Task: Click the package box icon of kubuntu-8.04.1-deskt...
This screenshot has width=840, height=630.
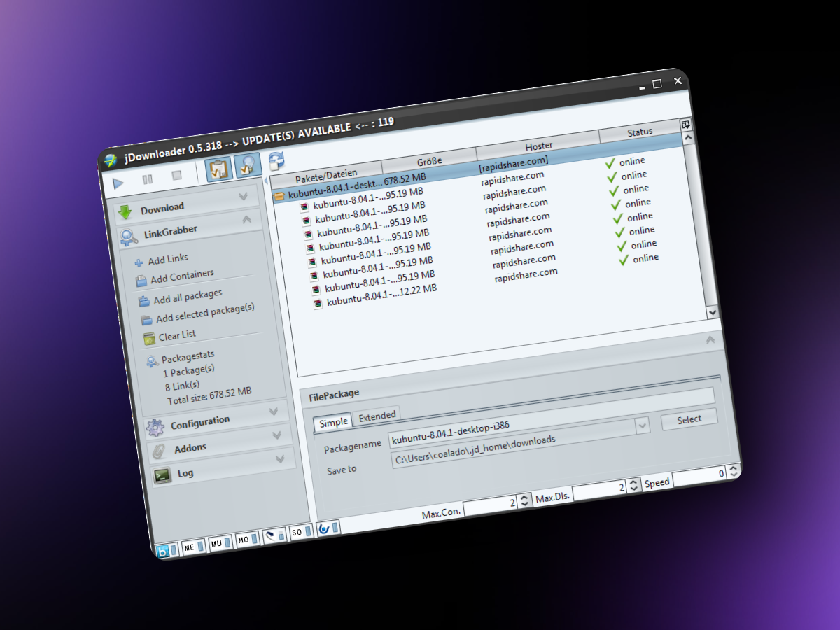Action: coord(279,197)
